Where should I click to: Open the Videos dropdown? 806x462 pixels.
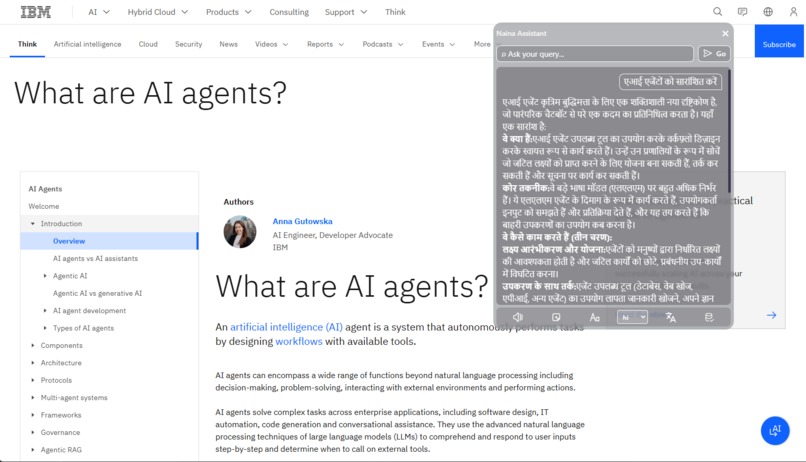tap(271, 44)
